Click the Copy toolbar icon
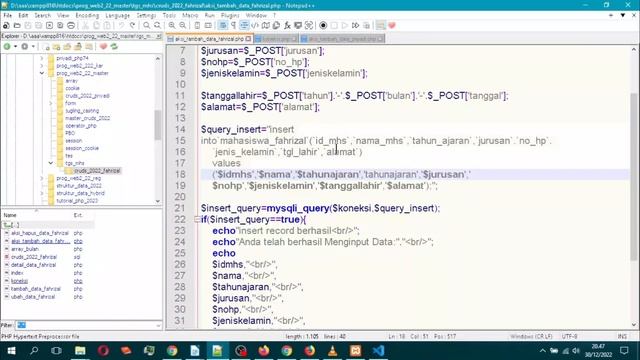The height and width of the screenshot is (360, 640). coord(96,25)
